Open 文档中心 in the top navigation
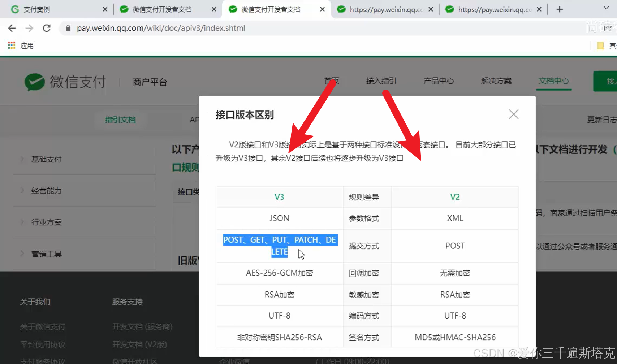The height and width of the screenshot is (364, 617). 553,81
